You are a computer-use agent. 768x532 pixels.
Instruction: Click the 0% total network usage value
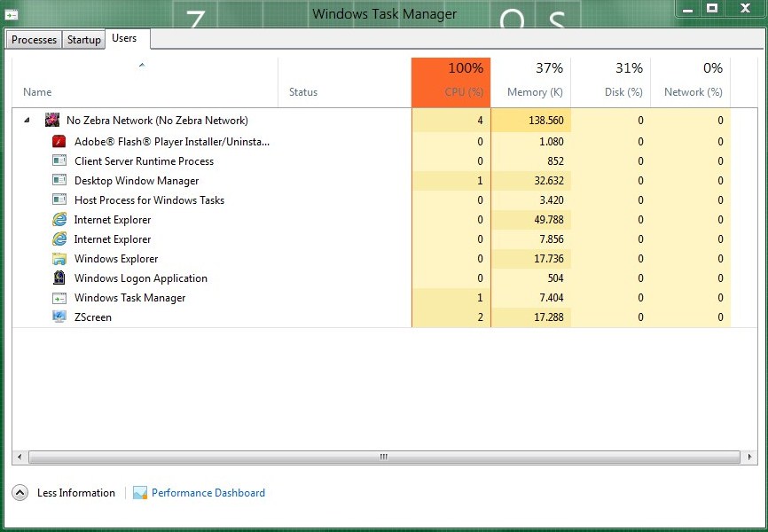pos(713,68)
